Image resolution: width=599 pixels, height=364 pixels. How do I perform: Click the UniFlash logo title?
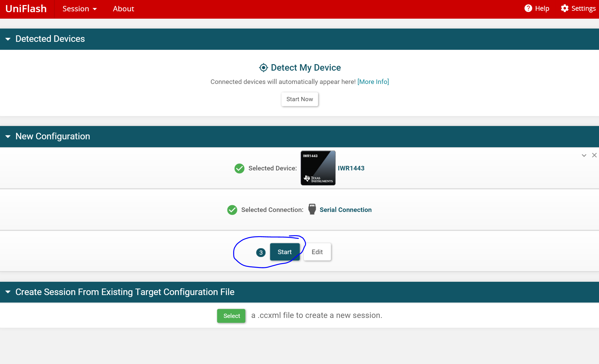point(26,9)
